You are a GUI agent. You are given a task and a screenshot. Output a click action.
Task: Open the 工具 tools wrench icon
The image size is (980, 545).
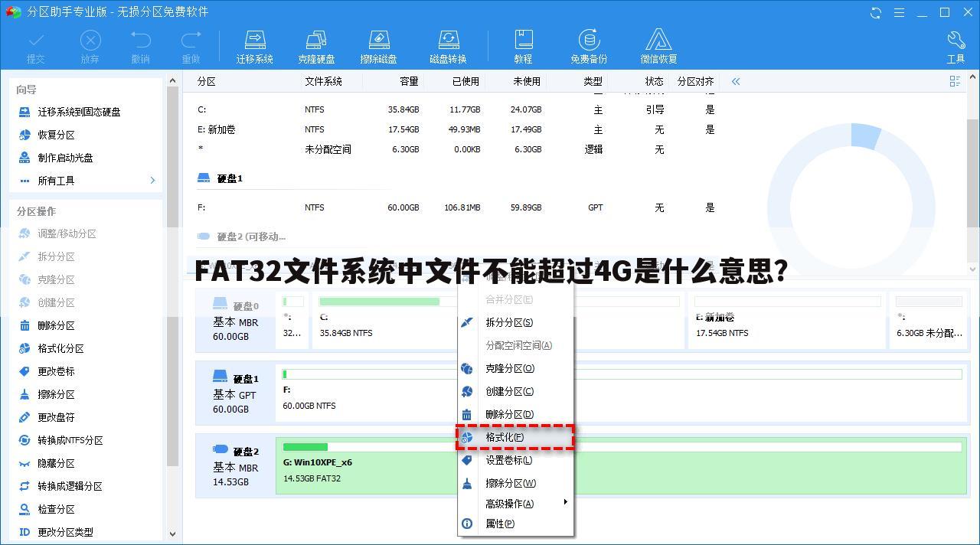coord(955,47)
